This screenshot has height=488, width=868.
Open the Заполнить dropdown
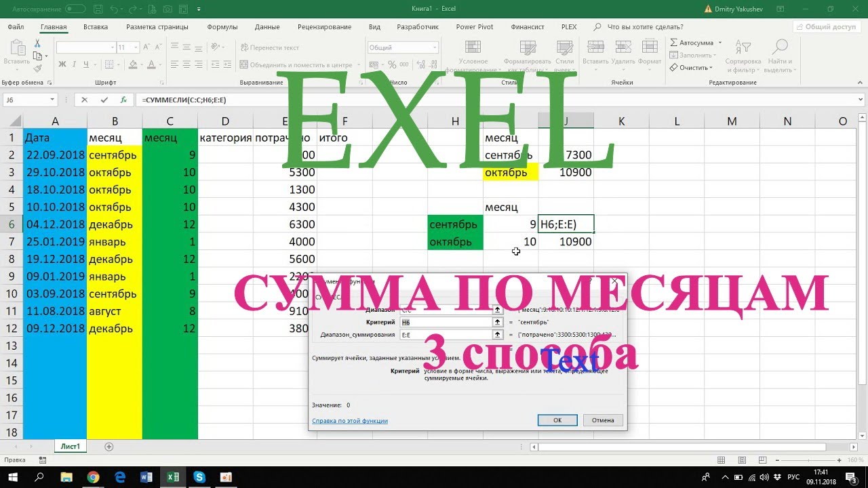point(692,55)
